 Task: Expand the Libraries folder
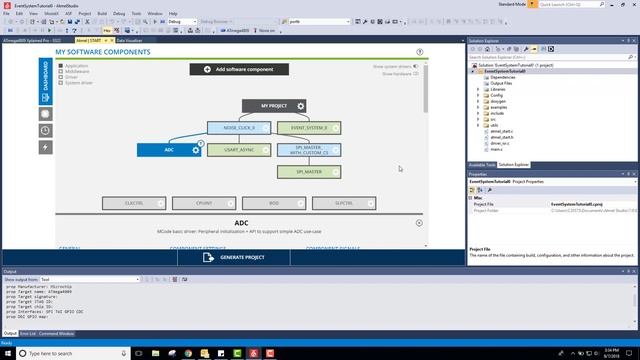(x=478, y=89)
